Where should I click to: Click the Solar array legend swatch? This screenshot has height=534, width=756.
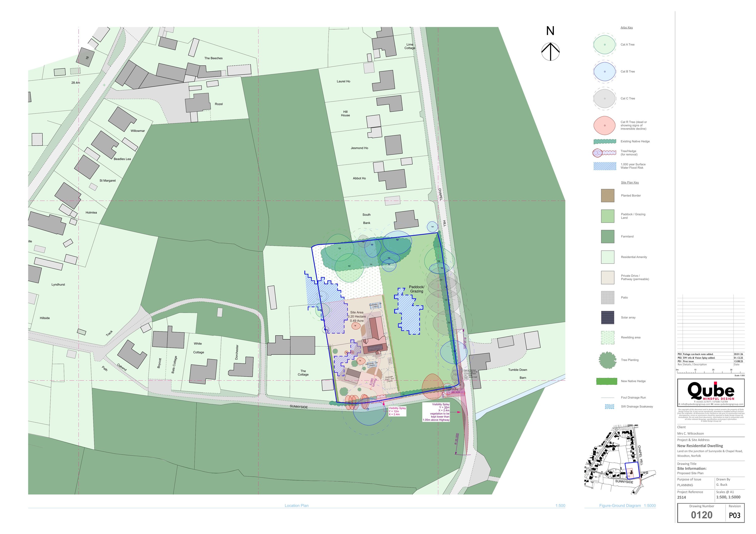point(608,318)
